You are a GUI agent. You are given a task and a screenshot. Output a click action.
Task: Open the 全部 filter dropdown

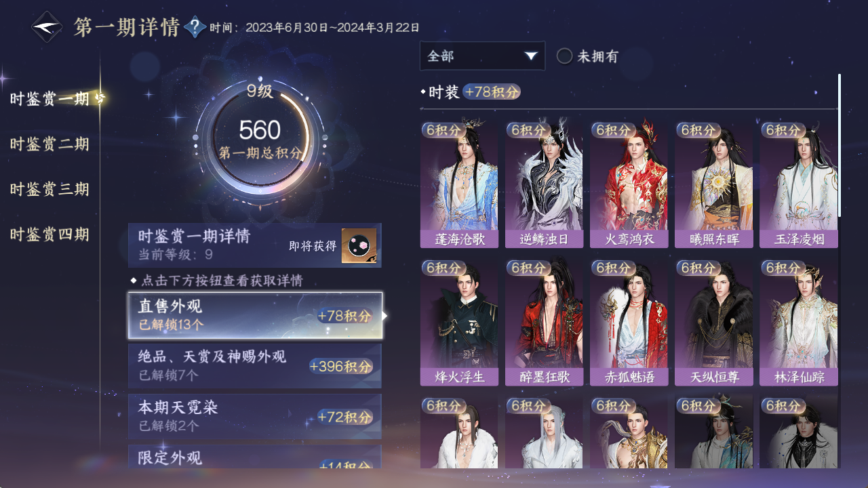click(482, 56)
